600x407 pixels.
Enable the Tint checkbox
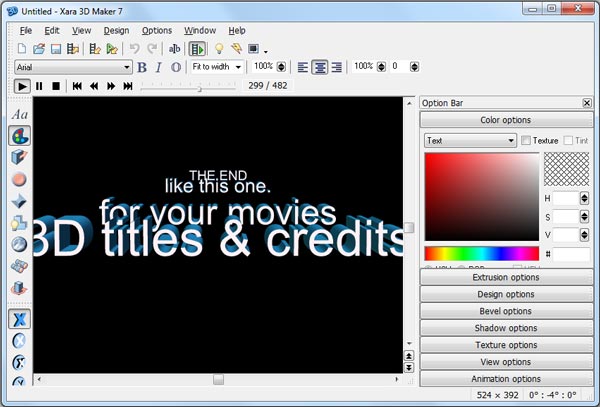[568, 140]
